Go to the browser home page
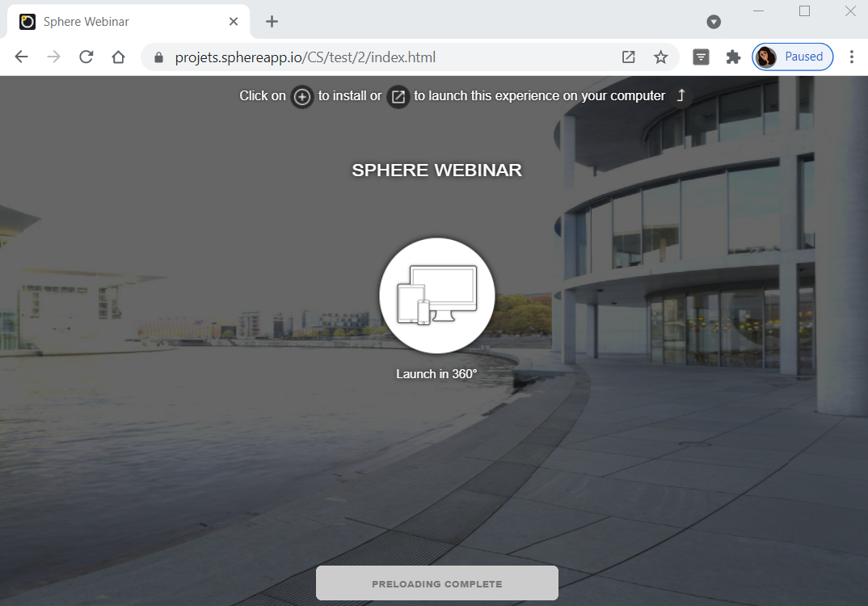Viewport: 868px width, 606px height. click(x=118, y=57)
